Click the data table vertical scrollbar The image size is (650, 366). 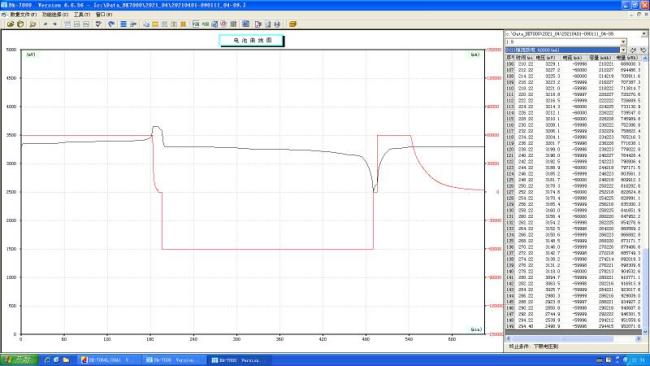(645, 195)
